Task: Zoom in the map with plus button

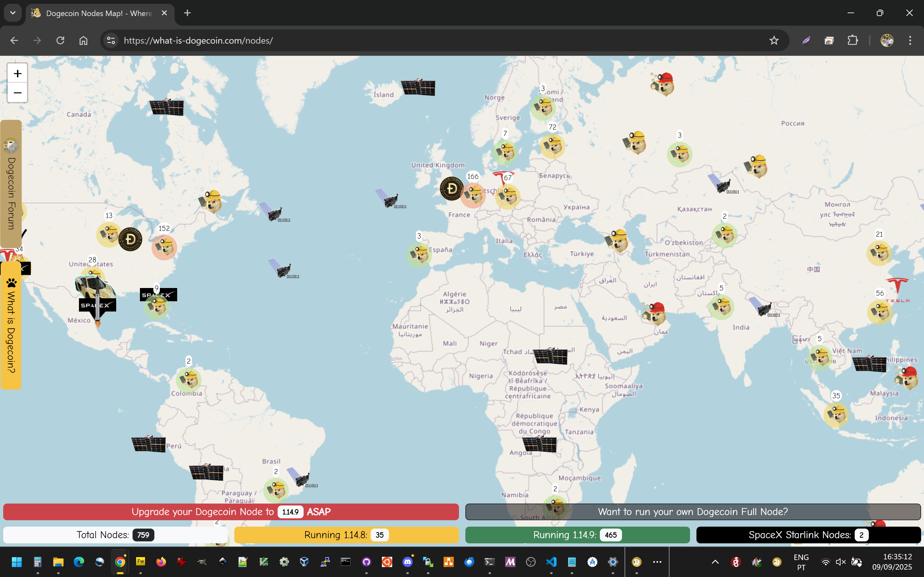Action: coord(18,73)
